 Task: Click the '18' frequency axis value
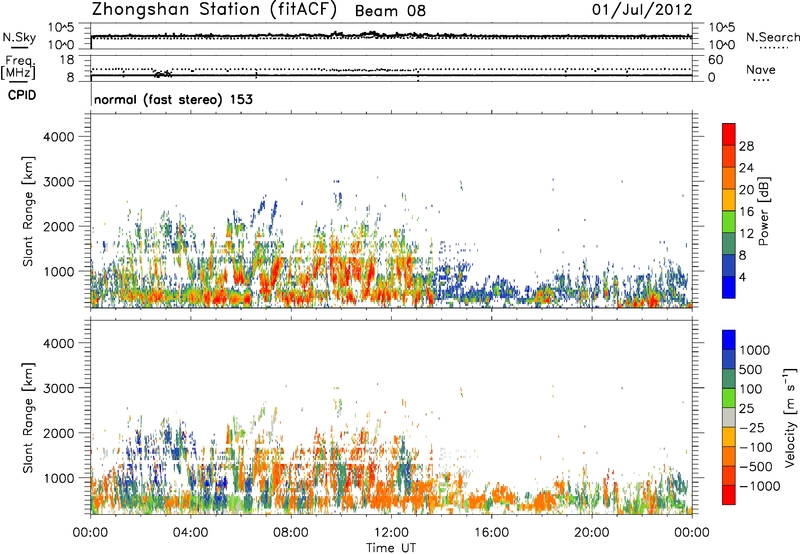tap(67, 60)
